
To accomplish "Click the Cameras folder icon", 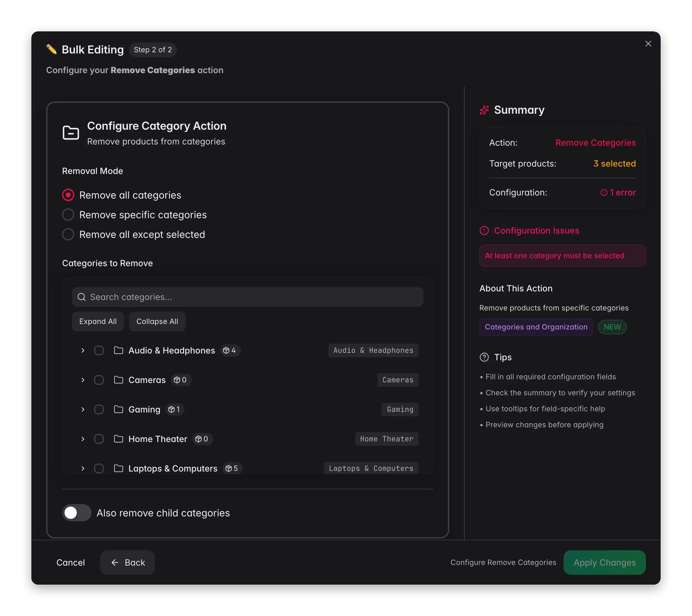I will point(119,380).
